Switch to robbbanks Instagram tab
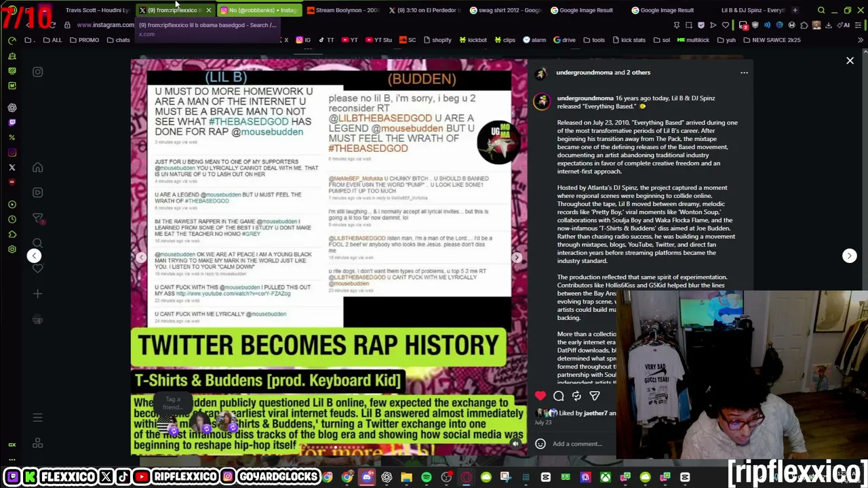 (x=258, y=10)
